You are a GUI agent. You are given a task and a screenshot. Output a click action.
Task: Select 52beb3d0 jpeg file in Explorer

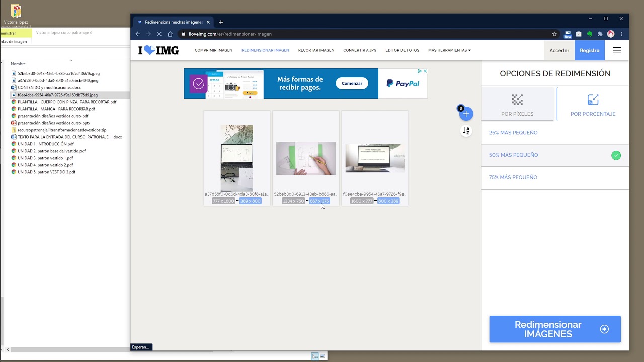pyautogui.click(x=58, y=73)
